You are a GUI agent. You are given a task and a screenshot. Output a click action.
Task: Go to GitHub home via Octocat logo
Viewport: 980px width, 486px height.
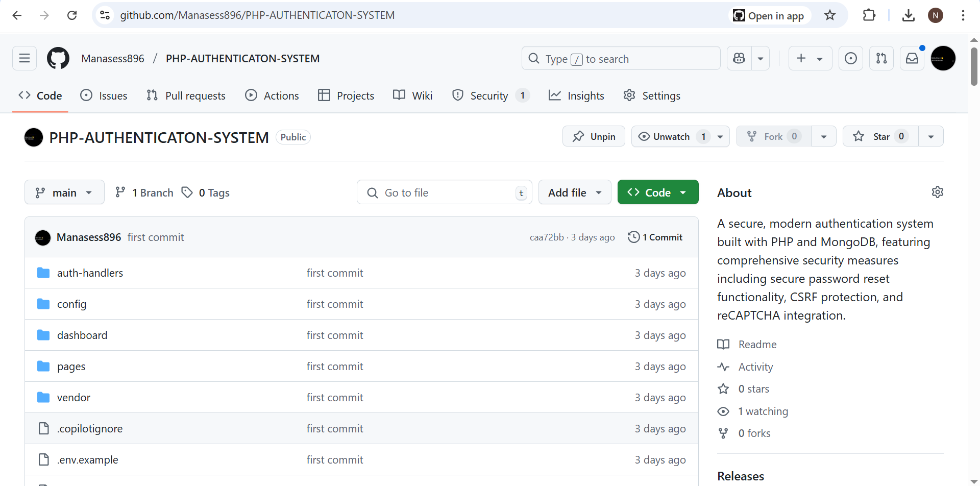[x=58, y=58]
